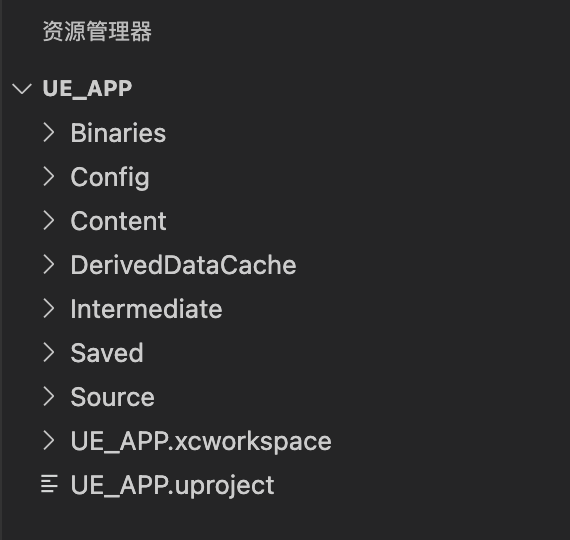Expand the DerivedDataCache folder chevron
This screenshot has height=540, width=570.
point(49,264)
